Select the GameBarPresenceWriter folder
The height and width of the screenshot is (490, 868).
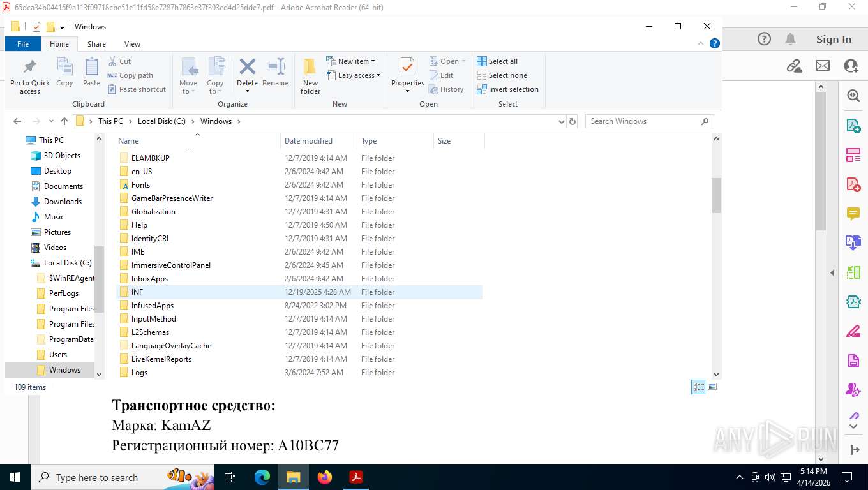click(x=299, y=198)
